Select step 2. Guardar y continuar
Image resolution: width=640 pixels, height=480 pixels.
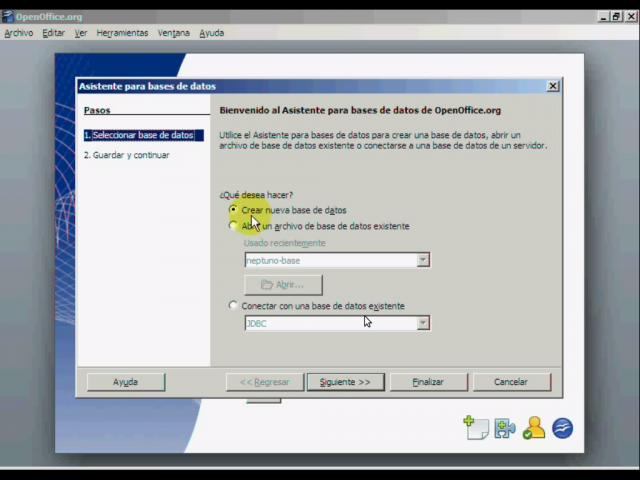pos(127,155)
